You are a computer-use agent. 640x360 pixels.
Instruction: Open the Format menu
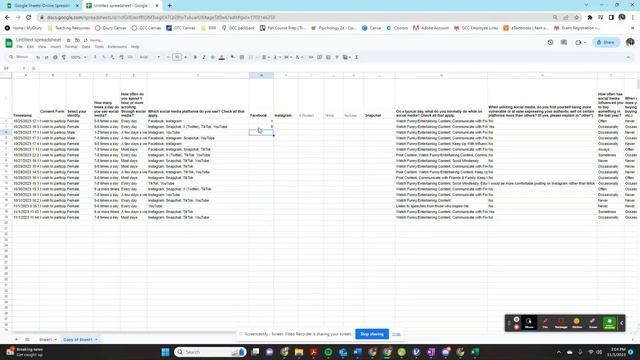pos(71,47)
